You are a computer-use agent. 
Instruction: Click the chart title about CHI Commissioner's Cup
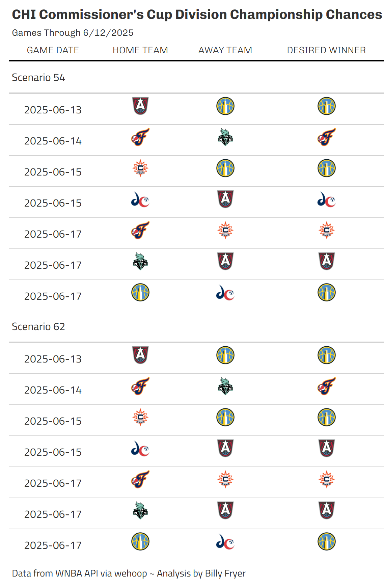coord(197,15)
